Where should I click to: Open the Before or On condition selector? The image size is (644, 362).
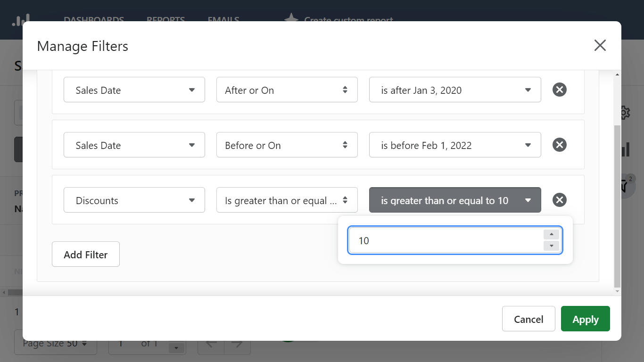pyautogui.click(x=287, y=145)
